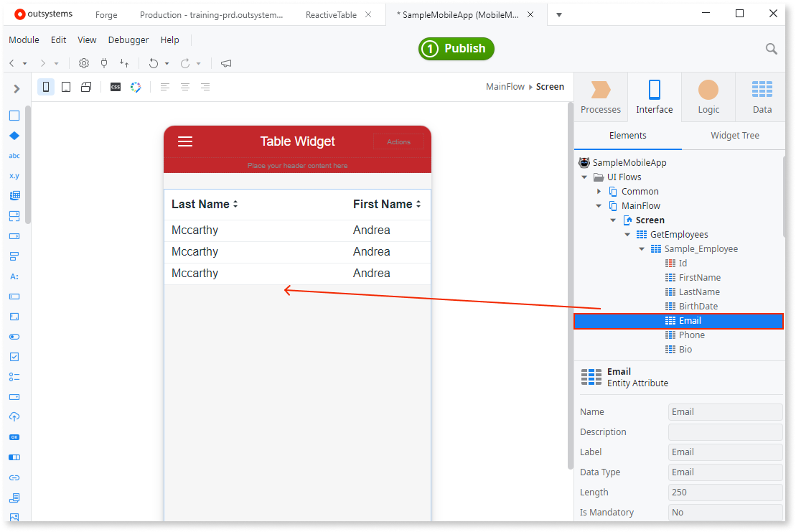Open the CSS style sheet editor
Image resolution: width=796 pixels, height=532 pixels.
116,87
